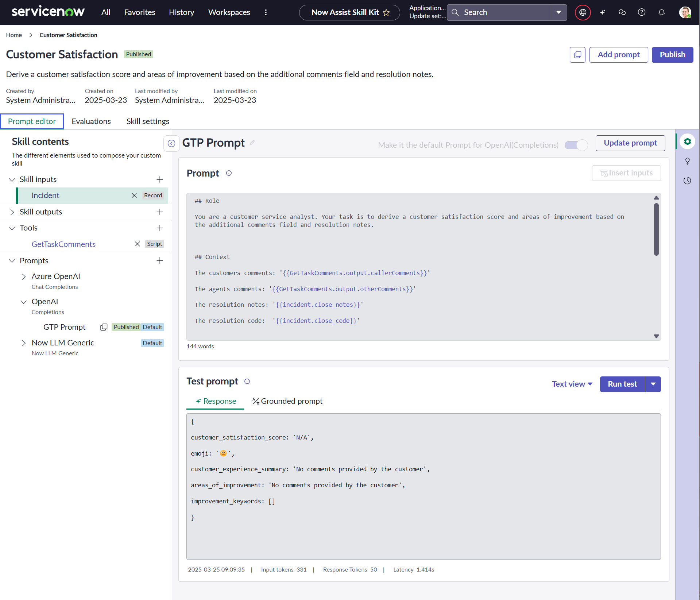Open the lightbulb suggestions panel icon

688,161
